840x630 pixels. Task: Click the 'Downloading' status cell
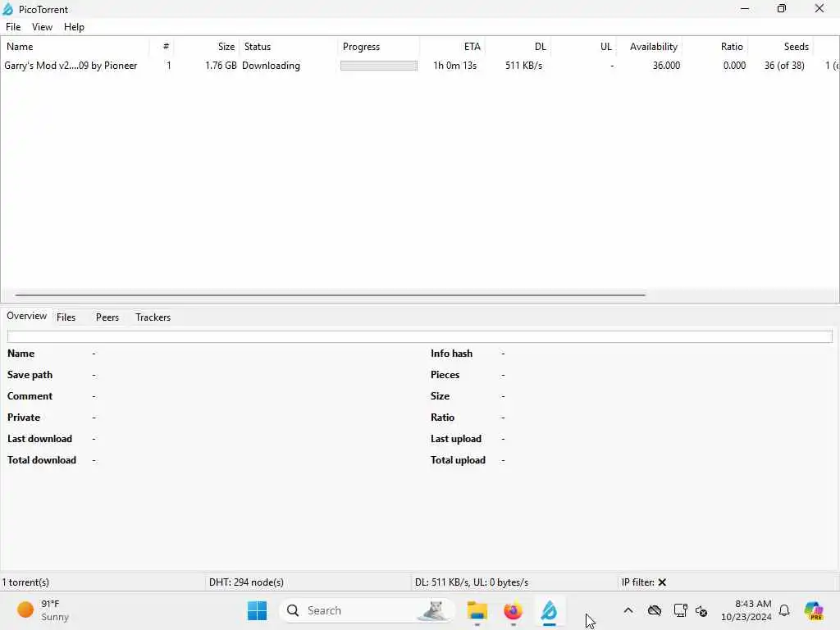[x=271, y=66]
